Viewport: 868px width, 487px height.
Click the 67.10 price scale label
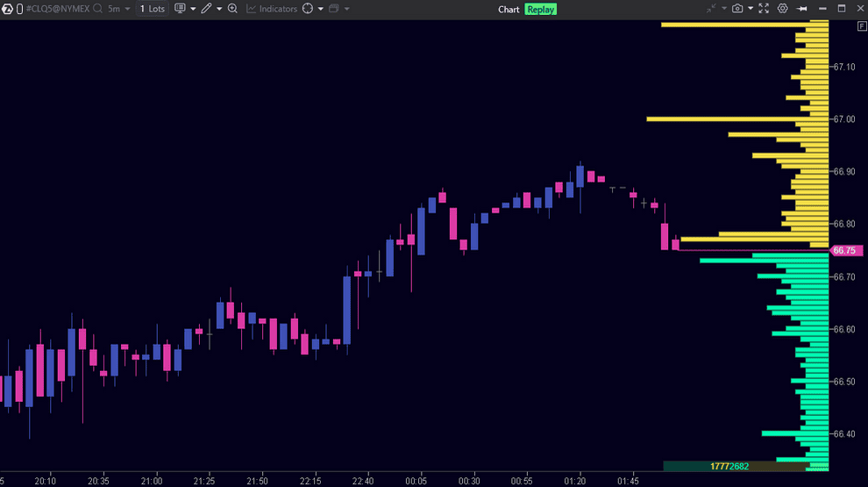tap(844, 67)
